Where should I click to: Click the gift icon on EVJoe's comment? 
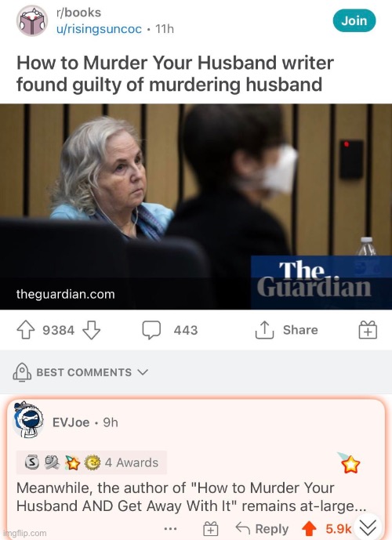pyautogui.click(x=210, y=528)
